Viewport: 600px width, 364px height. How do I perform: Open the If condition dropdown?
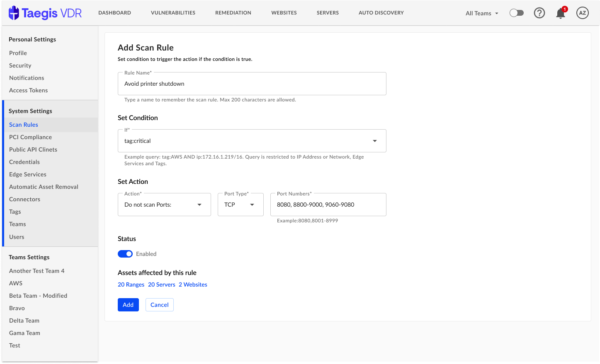[x=252, y=141]
